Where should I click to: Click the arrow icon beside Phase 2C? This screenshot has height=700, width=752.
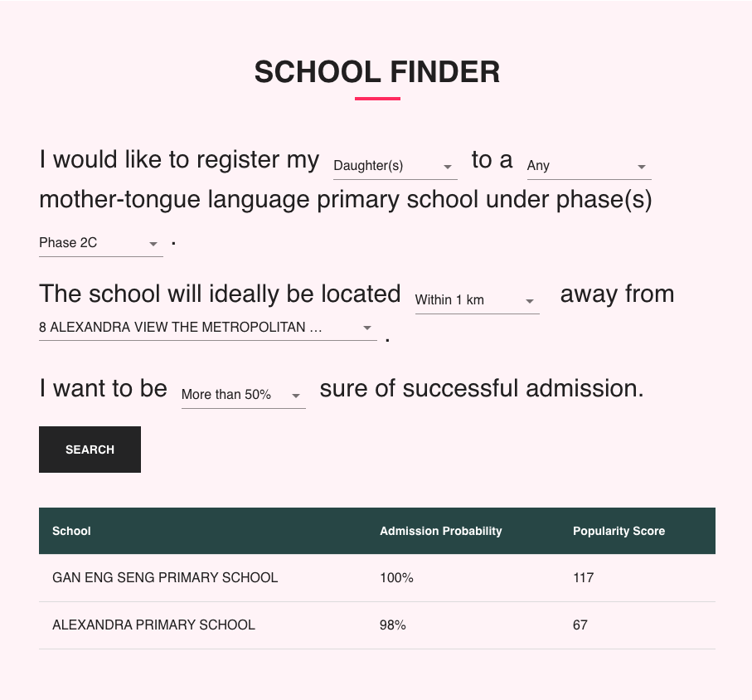point(153,244)
